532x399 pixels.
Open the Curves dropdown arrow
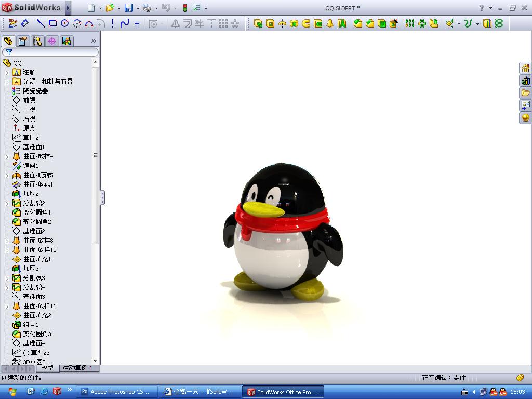point(477,24)
